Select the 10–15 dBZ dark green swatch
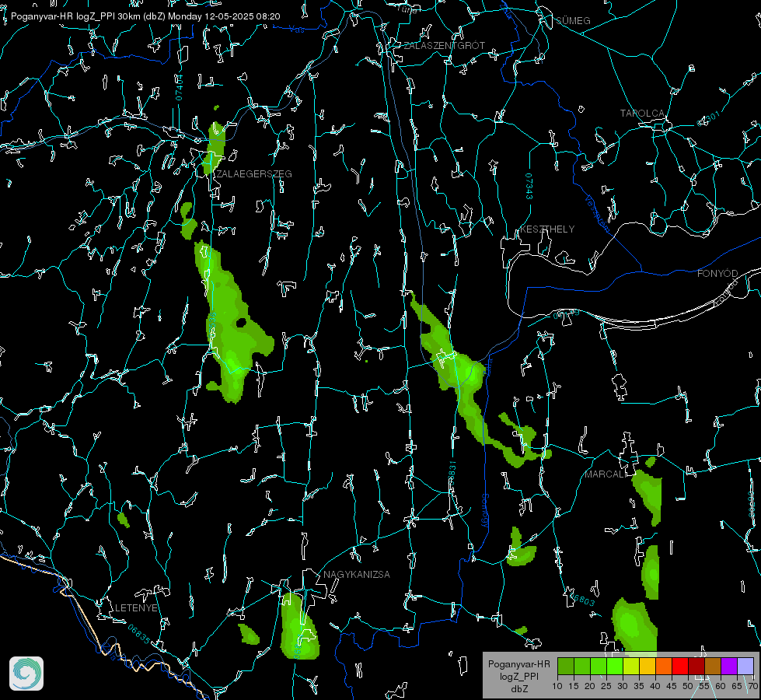 pos(565,666)
